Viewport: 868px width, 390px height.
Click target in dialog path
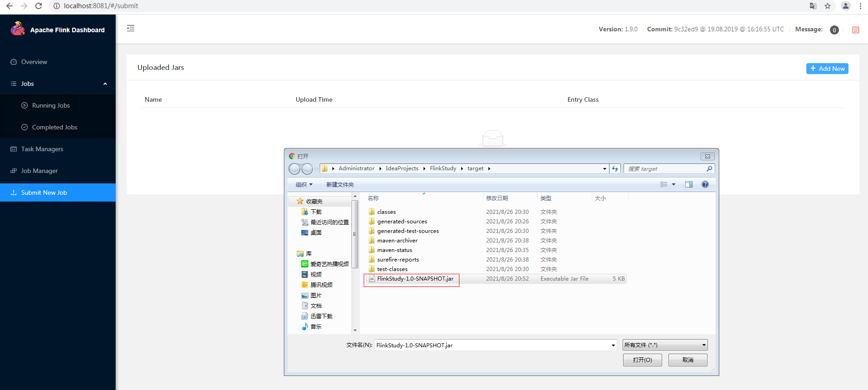pos(475,168)
